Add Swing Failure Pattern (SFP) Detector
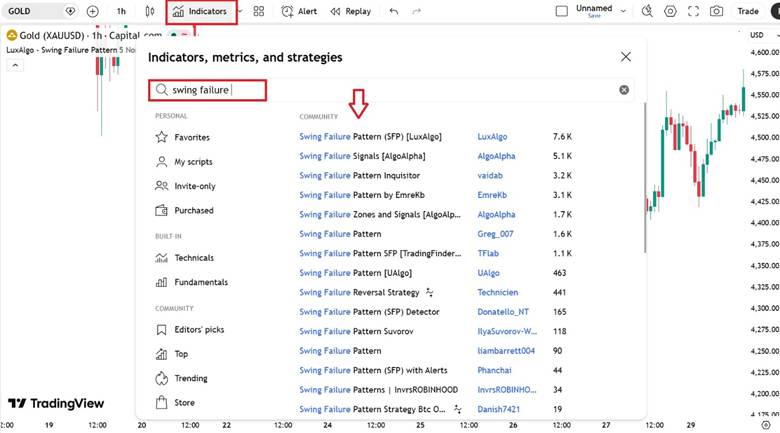The image size is (780, 433). (x=369, y=312)
